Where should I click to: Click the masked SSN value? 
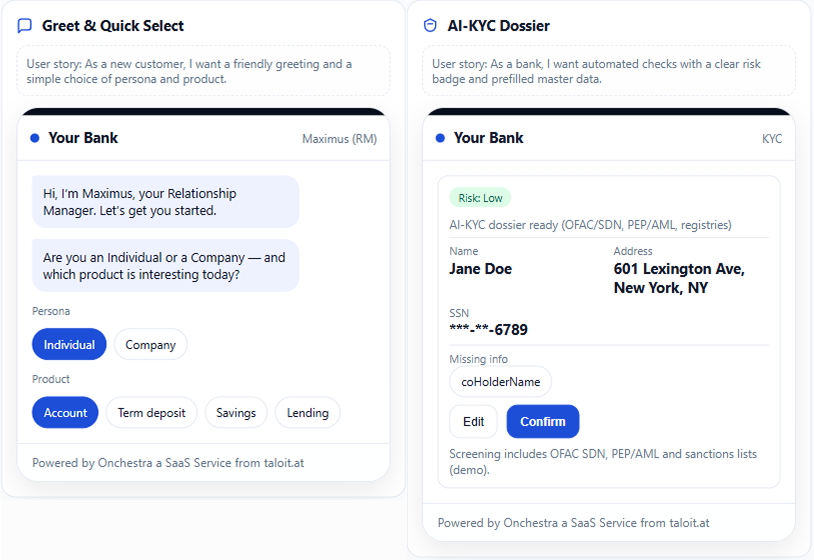click(488, 330)
